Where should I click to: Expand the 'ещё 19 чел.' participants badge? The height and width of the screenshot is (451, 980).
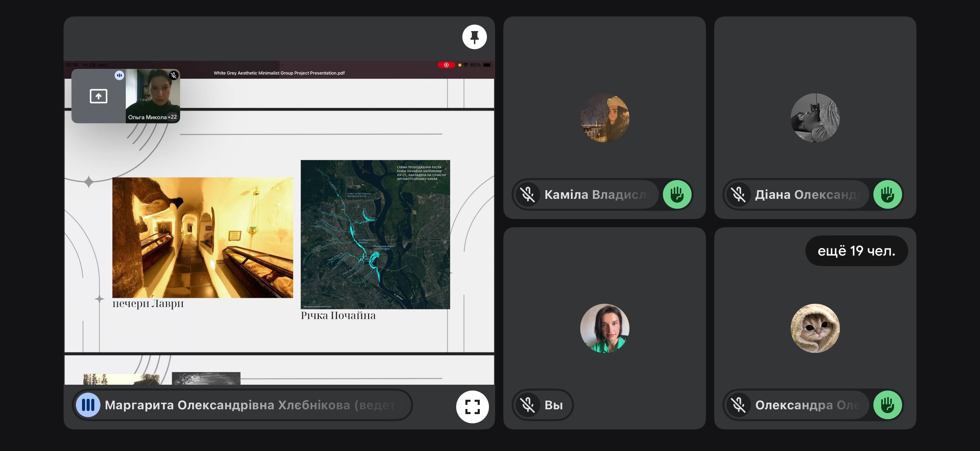[x=856, y=251]
